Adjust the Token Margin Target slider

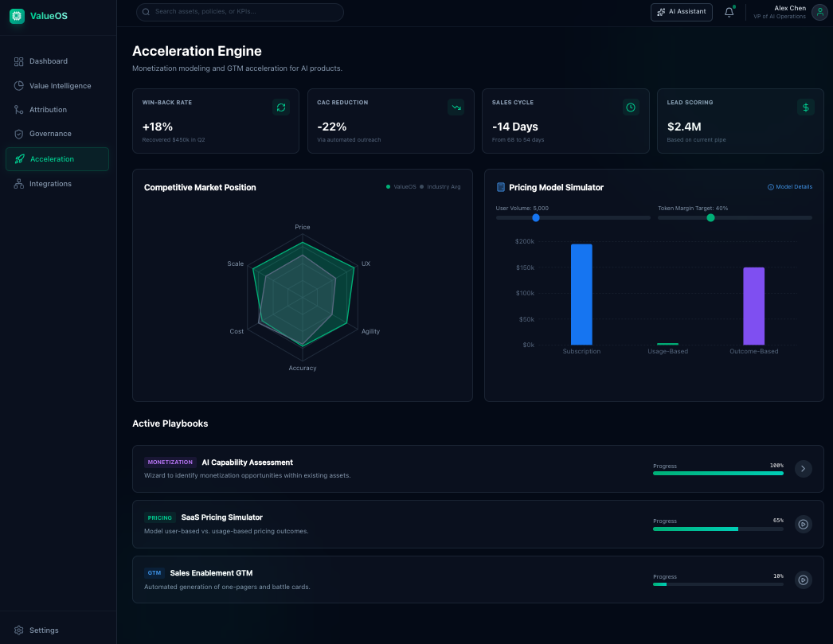(710, 217)
